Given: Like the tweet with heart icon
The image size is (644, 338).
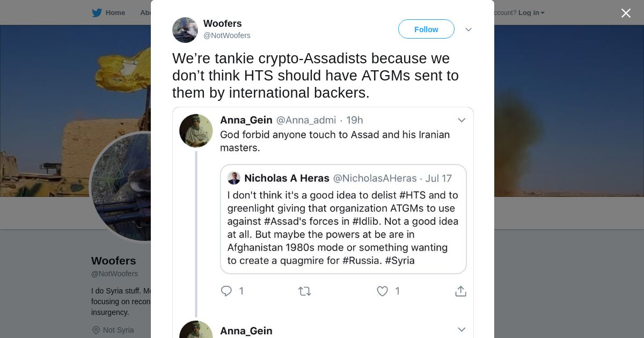Looking at the screenshot, I should coord(382,291).
